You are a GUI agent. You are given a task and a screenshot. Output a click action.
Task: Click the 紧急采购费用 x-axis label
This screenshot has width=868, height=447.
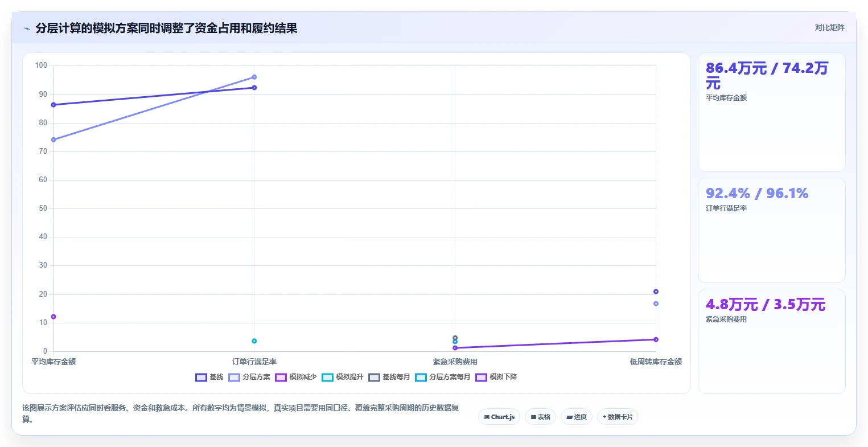coord(455,362)
